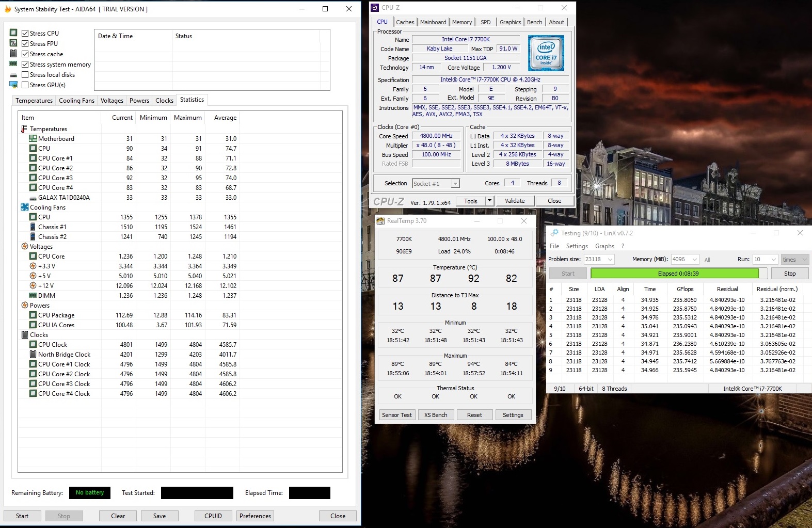Image resolution: width=812 pixels, height=528 pixels.
Task: Click the Maximum column header in statistics
Action: click(188, 118)
